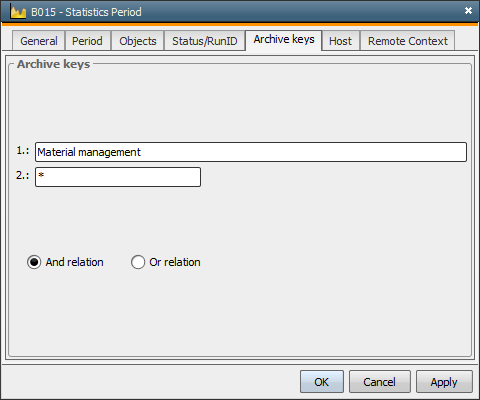Open the Remote Context tab
480x400 pixels.
click(x=407, y=41)
